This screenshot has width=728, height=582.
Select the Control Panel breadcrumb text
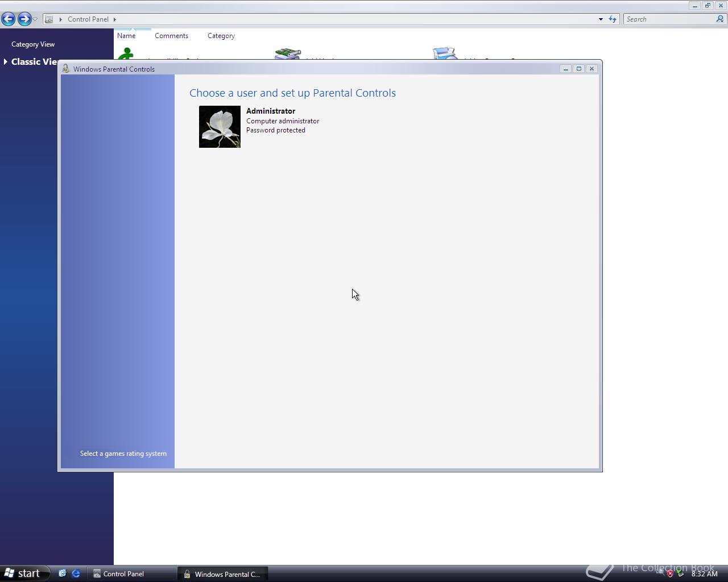tap(88, 19)
